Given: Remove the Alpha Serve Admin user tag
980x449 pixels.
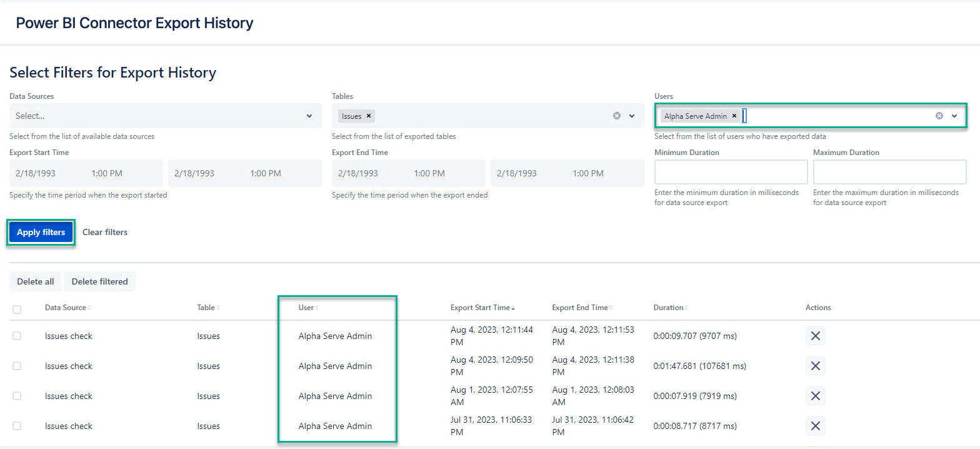Looking at the screenshot, I should (x=734, y=116).
